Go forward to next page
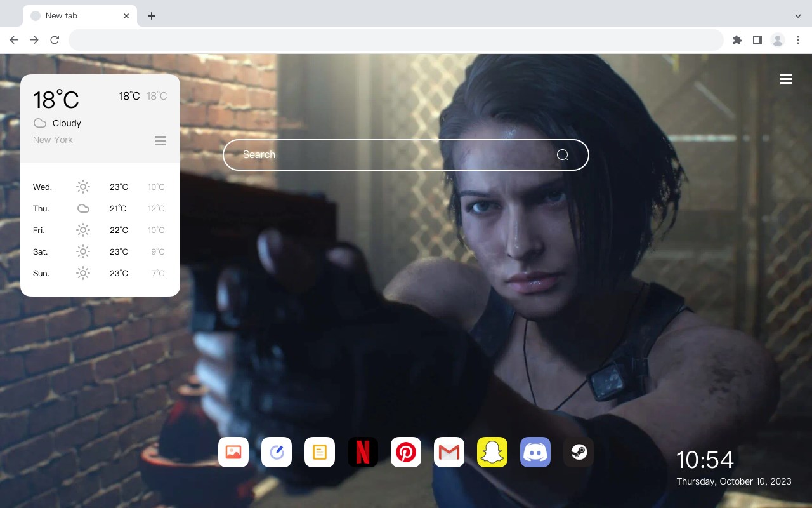 (34, 40)
